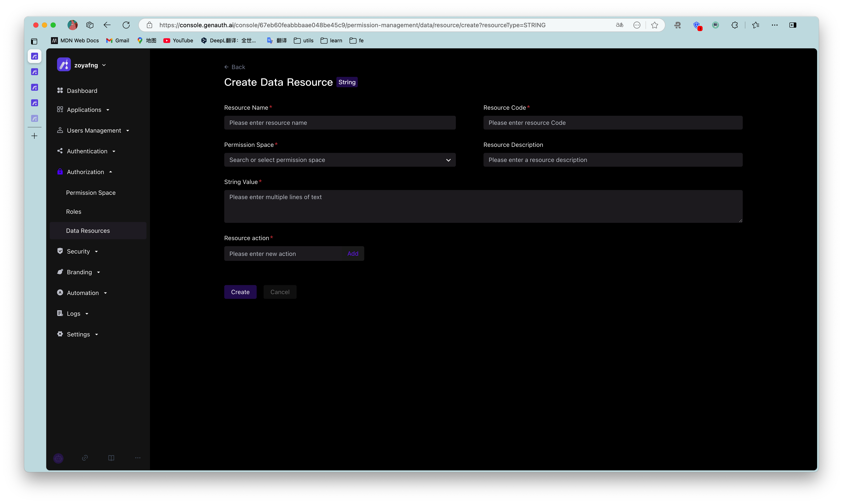Navigate to Permission Space page
The height and width of the screenshot is (504, 843).
coord(91,193)
